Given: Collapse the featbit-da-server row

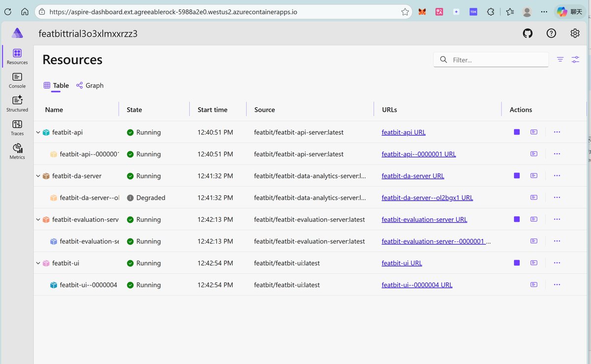Looking at the screenshot, I should point(38,176).
